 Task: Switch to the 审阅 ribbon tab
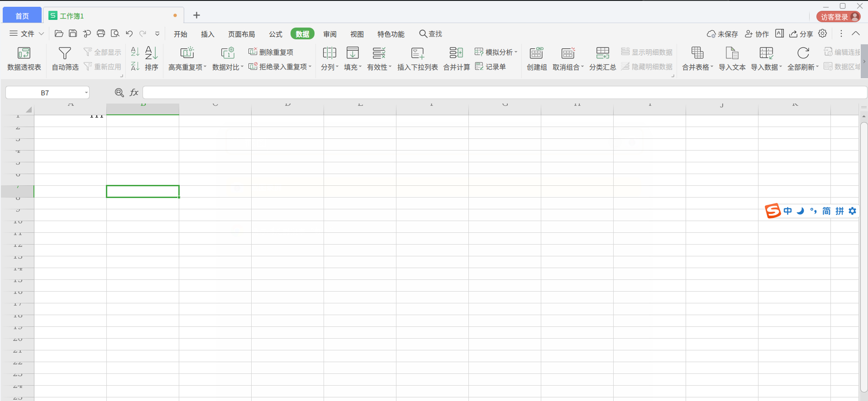[x=330, y=34]
